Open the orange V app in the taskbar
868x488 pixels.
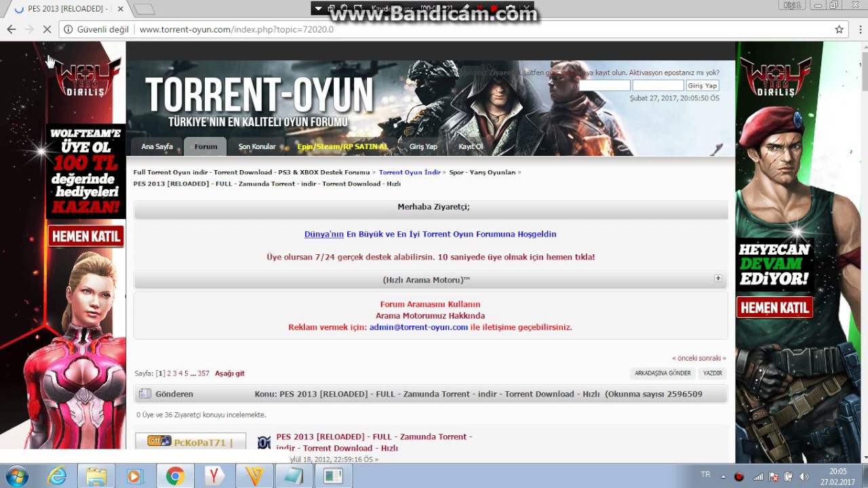[x=254, y=476]
